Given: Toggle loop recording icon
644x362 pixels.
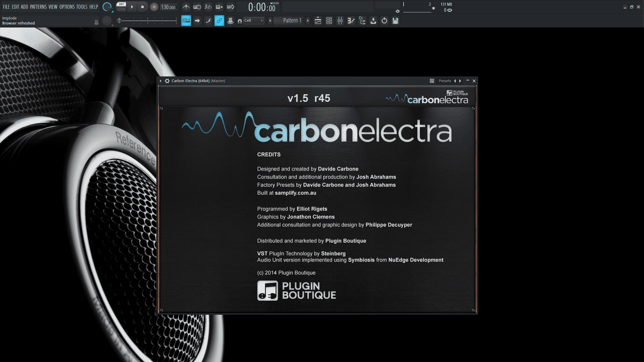Looking at the screenshot, I should click(x=230, y=7).
